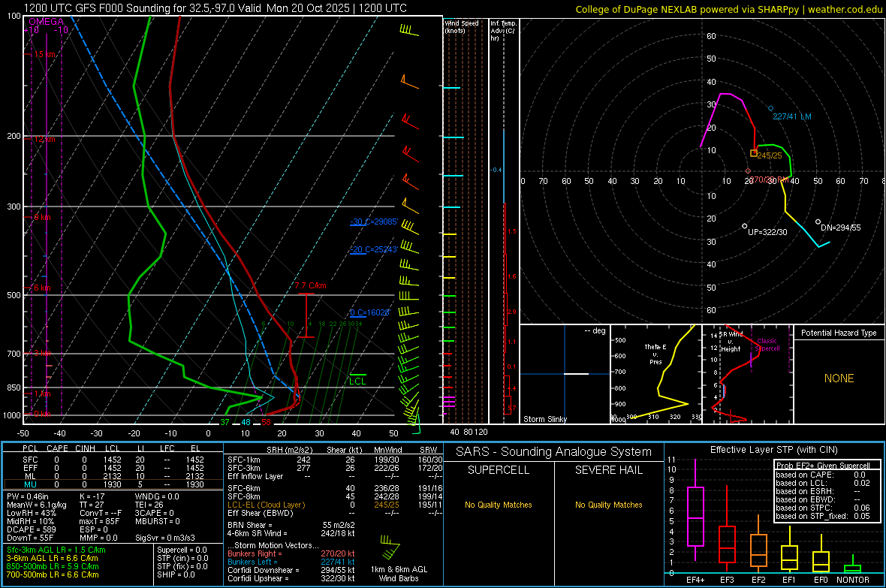886x588 pixels.
Task: Click the MBURST = 0 value
Action: point(157,521)
